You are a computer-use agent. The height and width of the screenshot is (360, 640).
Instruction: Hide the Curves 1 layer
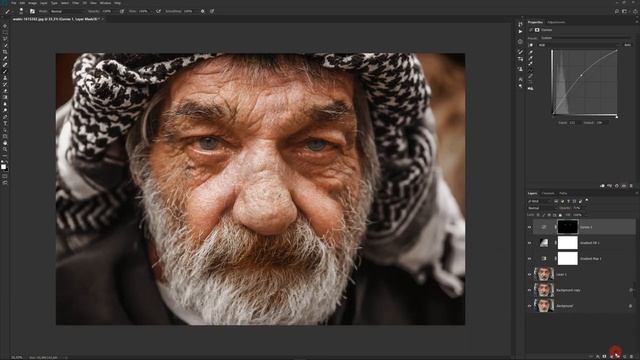529,227
